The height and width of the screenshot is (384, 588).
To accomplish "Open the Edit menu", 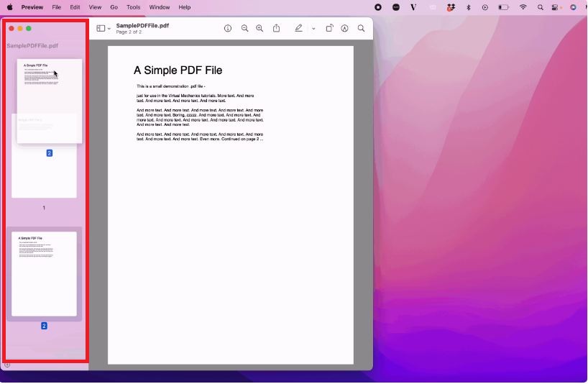I will coord(75,7).
